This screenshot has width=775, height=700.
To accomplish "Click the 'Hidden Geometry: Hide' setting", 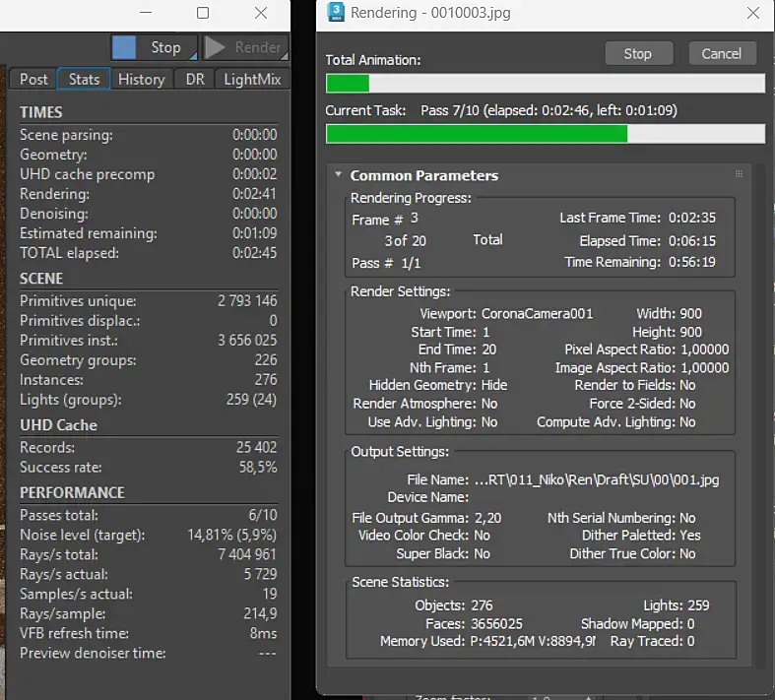I will (438, 385).
